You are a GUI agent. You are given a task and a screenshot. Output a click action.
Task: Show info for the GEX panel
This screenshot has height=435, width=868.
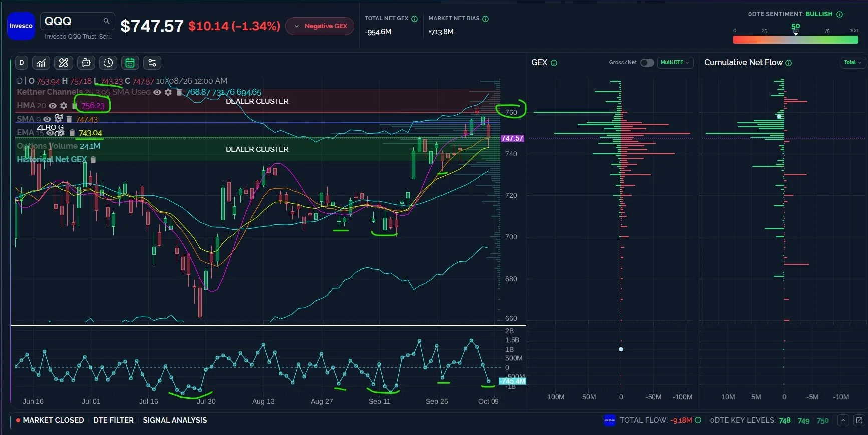554,63
